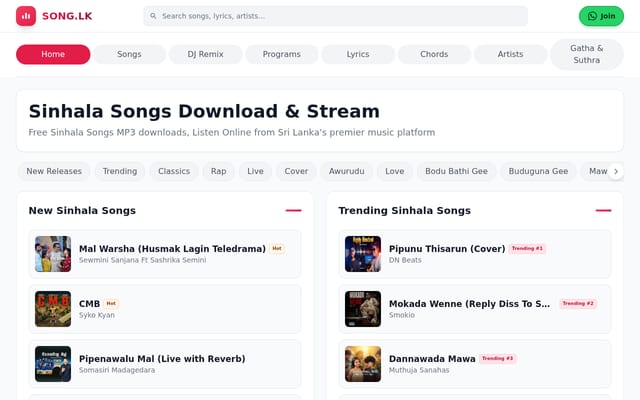
Task: Select the New Releases category chip
Action: (x=54, y=171)
